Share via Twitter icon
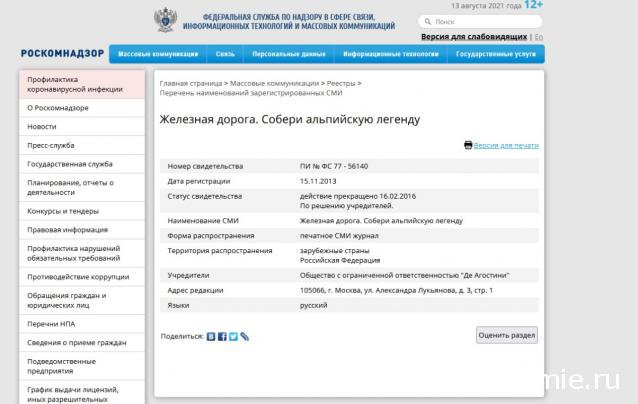This screenshot has width=638, height=404. click(233, 336)
